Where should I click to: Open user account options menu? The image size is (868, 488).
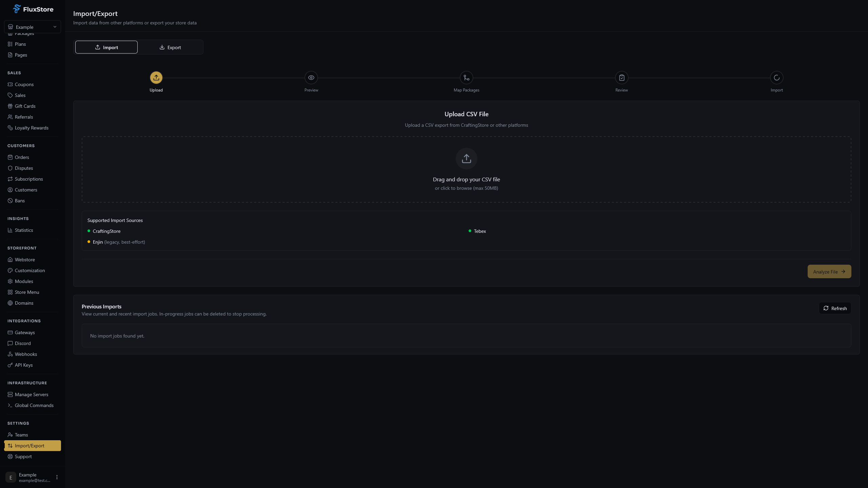click(57, 477)
